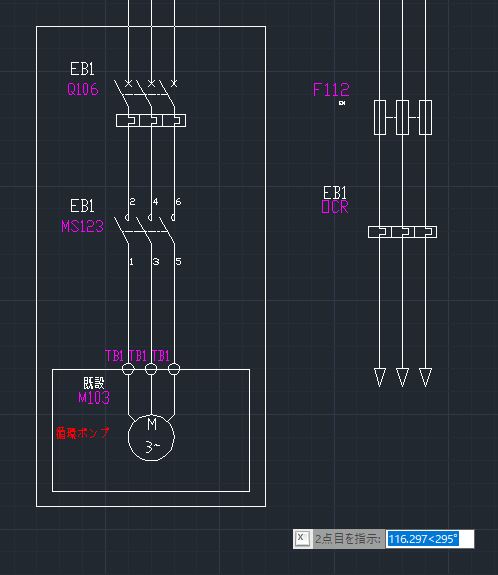Select the 既設 text above M103

(x=94, y=383)
